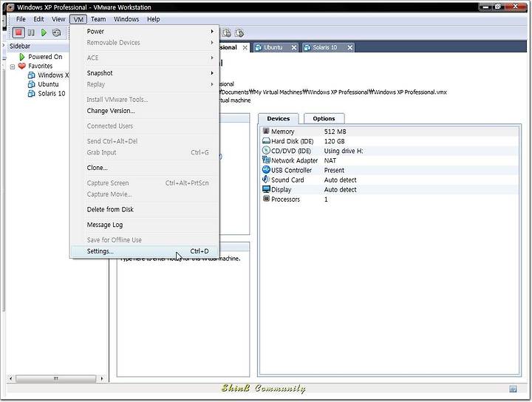Click the Memory device icon
532x402 pixels.
[266, 131]
